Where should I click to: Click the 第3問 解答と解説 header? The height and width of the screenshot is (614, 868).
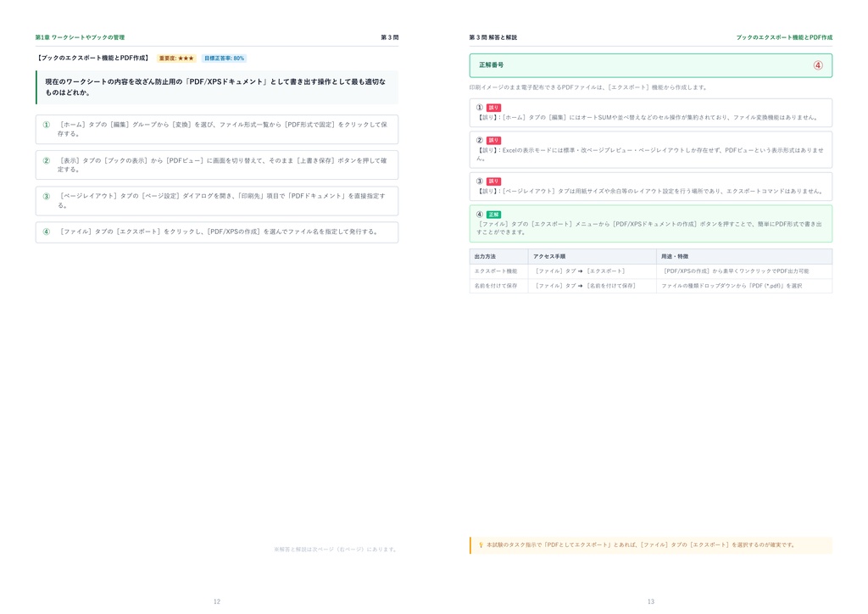point(492,37)
